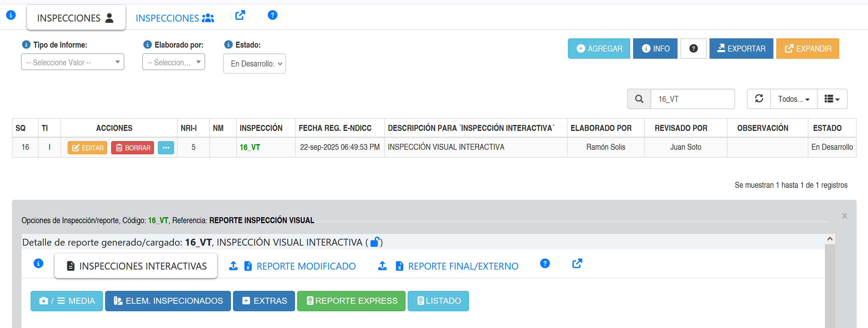
Task: Close the inspection options panel
Action: point(844,216)
